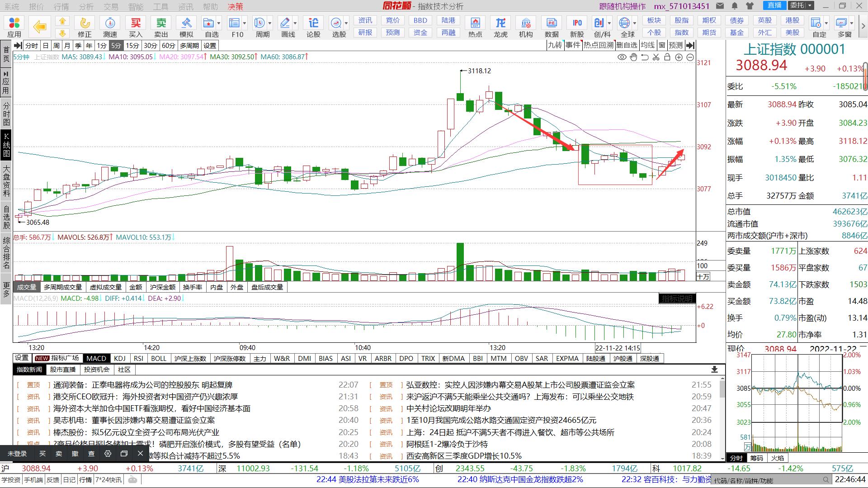Viewport: 868px width, 488px height.
Task: Open the 分析 menu
Action: [86, 6]
